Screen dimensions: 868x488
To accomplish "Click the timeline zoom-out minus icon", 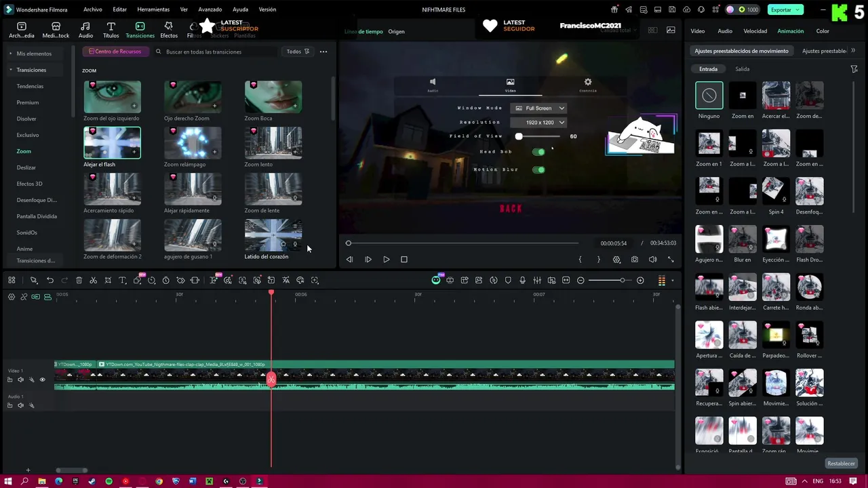I will pos(580,280).
